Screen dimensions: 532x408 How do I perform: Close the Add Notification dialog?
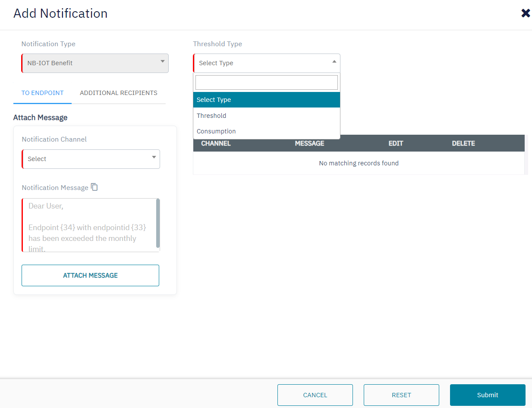525,13
